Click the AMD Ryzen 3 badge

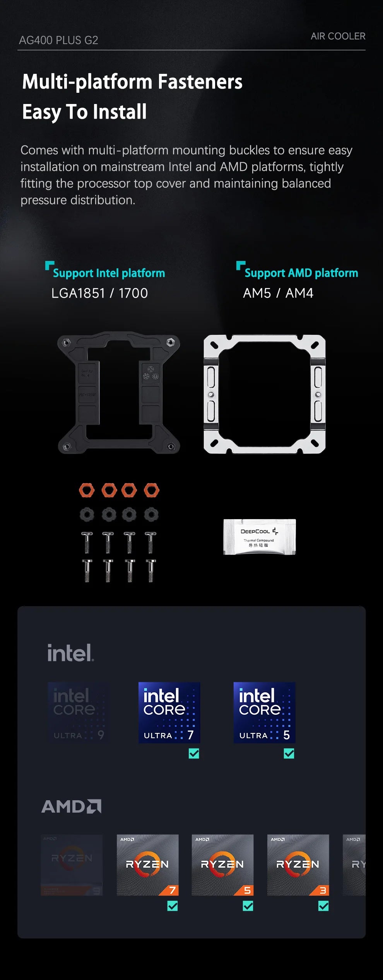click(298, 865)
